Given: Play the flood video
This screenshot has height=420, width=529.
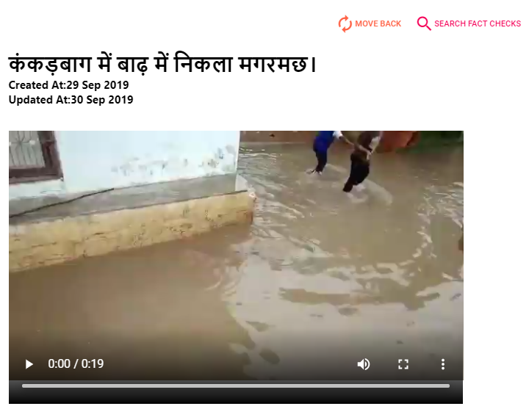Looking at the screenshot, I should click(x=29, y=364).
